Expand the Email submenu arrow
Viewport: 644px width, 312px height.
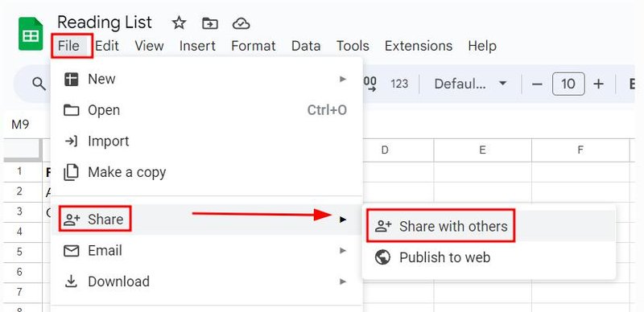click(x=343, y=250)
